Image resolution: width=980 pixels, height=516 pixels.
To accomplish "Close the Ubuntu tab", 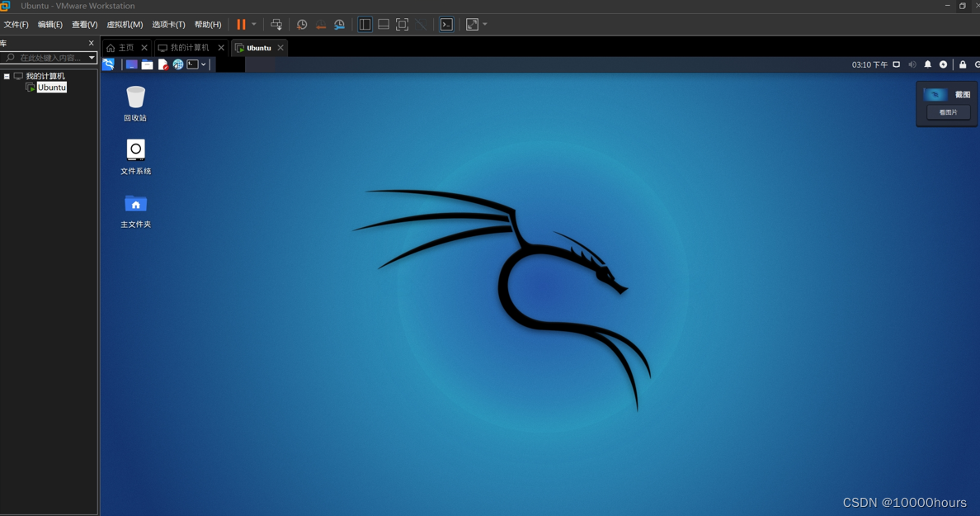I will pyautogui.click(x=280, y=48).
